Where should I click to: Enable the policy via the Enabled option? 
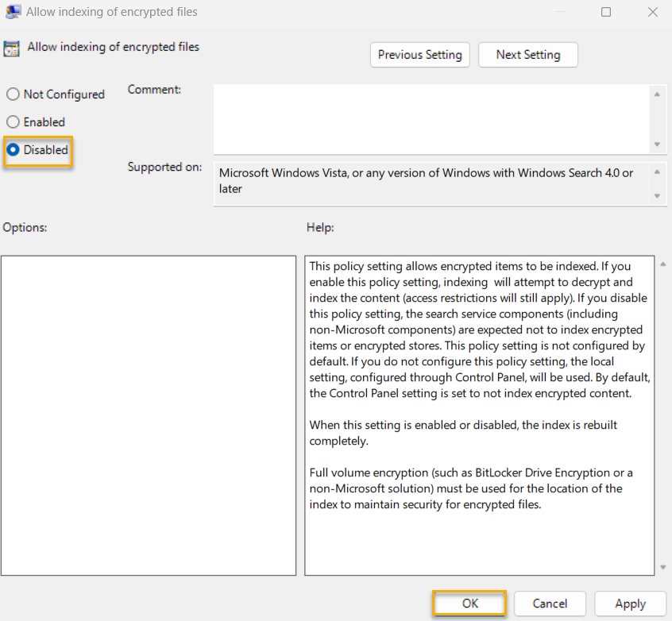click(13, 121)
